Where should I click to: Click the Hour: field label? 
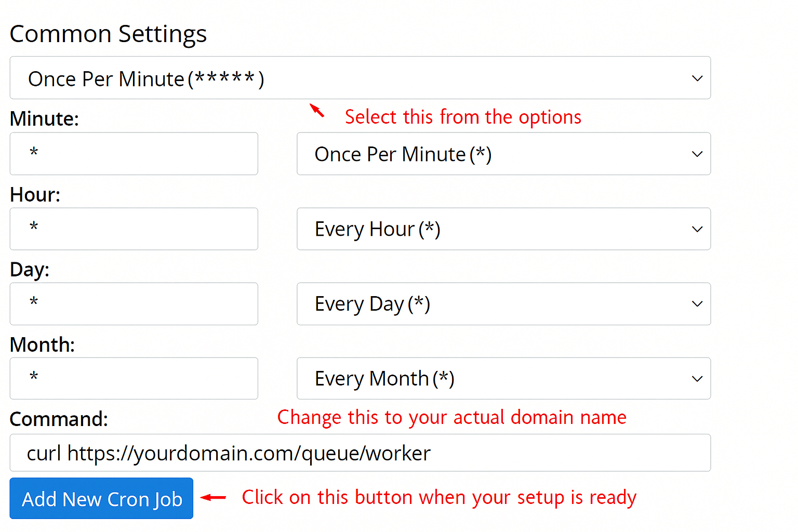tap(35, 195)
